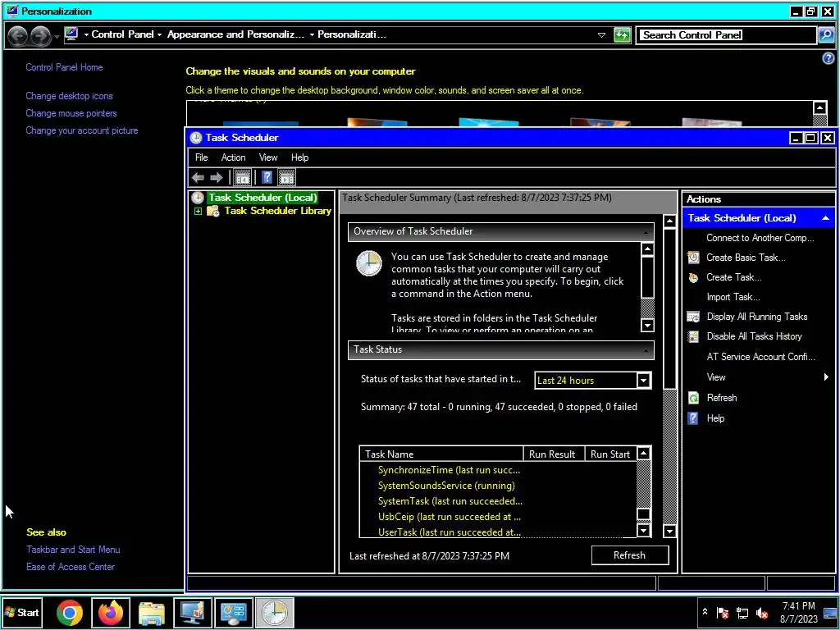The width and height of the screenshot is (840, 630).
Task: Click down arrow of overview text scrollbar
Action: tap(648, 325)
